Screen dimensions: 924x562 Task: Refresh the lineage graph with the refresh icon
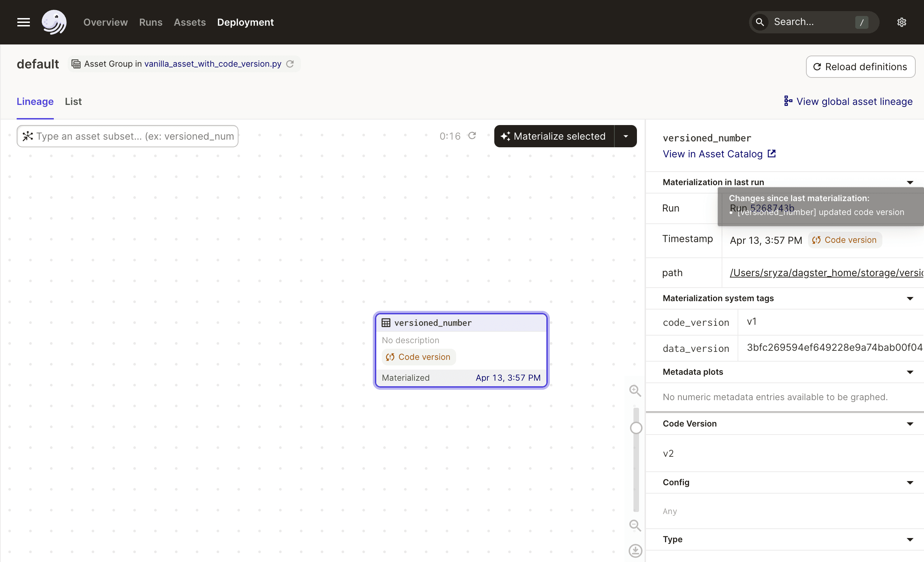[x=472, y=136]
